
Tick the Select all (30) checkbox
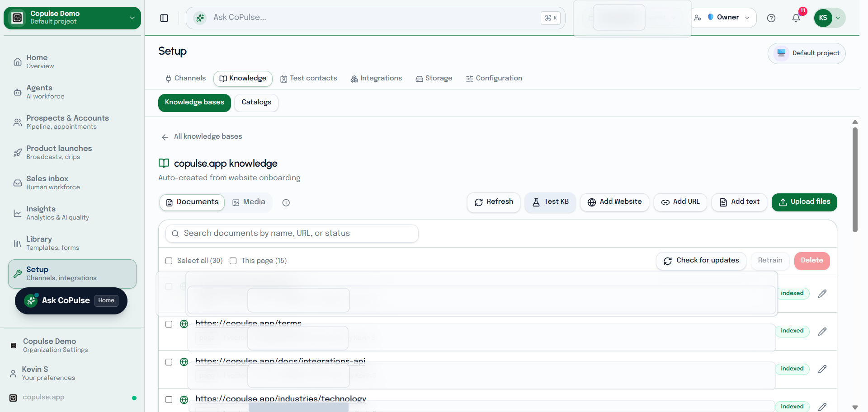point(169,261)
